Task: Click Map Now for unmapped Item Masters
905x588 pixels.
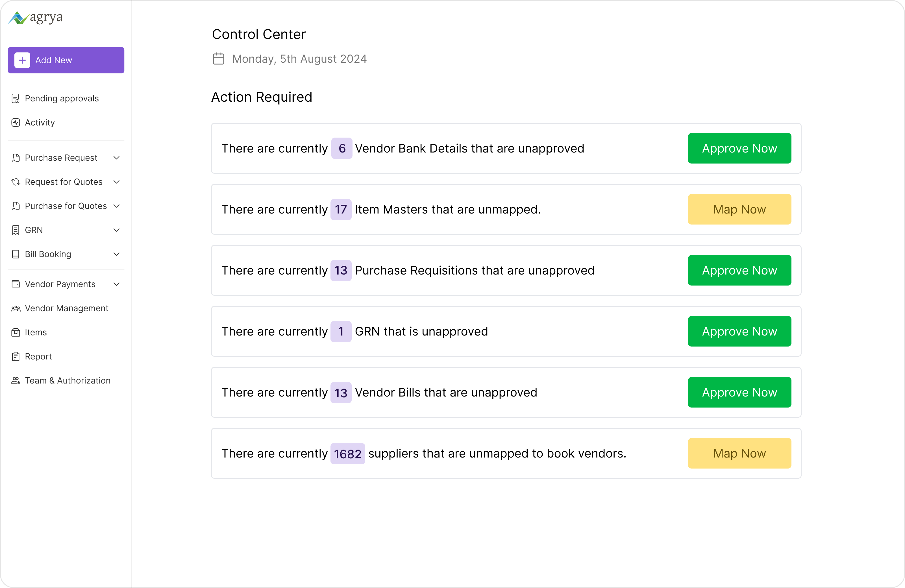Action: pos(739,210)
